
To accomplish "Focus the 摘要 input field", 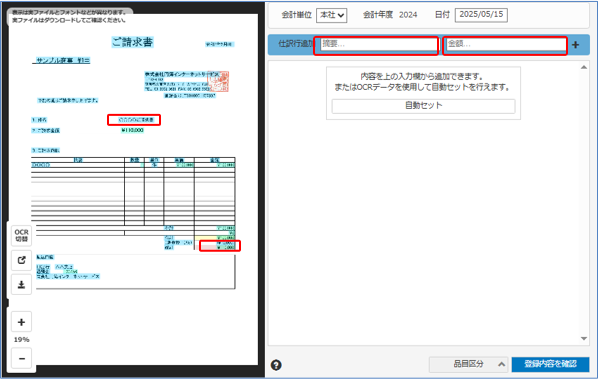I will (x=379, y=44).
